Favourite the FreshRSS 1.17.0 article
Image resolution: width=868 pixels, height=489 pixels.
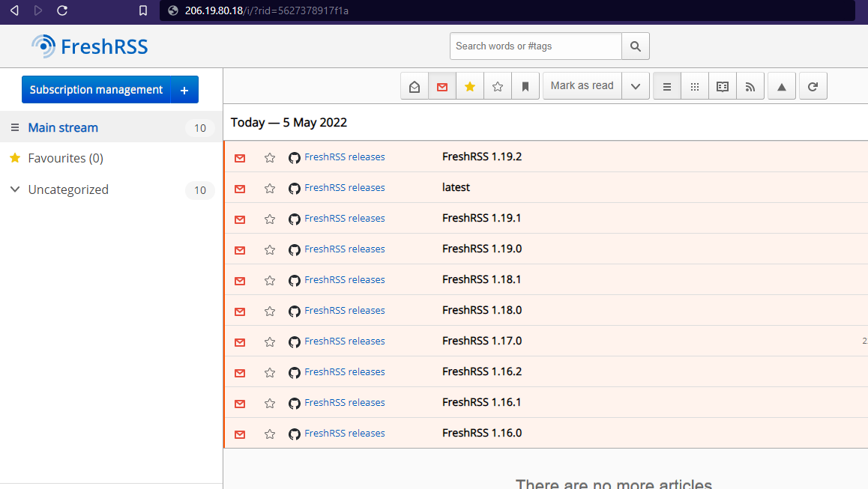coord(270,342)
